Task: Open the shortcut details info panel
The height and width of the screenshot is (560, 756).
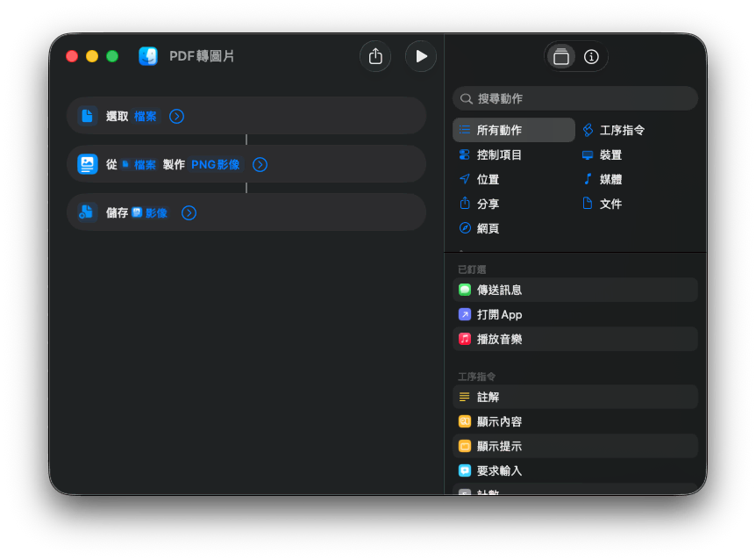Action: pyautogui.click(x=591, y=57)
